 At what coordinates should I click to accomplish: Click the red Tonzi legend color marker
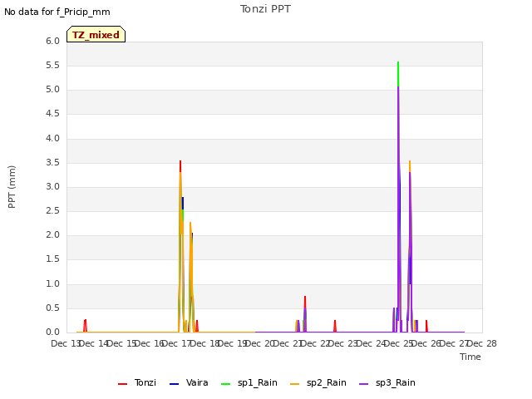tap(122, 384)
